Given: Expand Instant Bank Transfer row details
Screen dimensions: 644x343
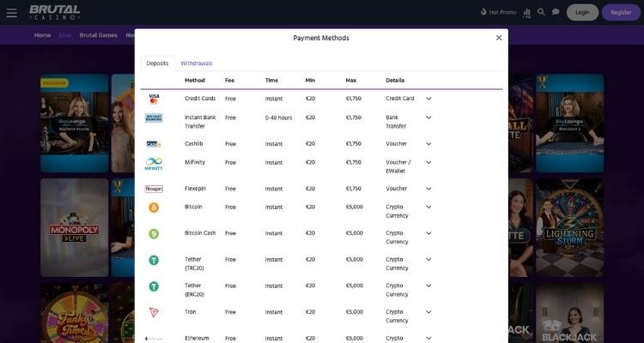Looking at the screenshot, I should point(428,117).
